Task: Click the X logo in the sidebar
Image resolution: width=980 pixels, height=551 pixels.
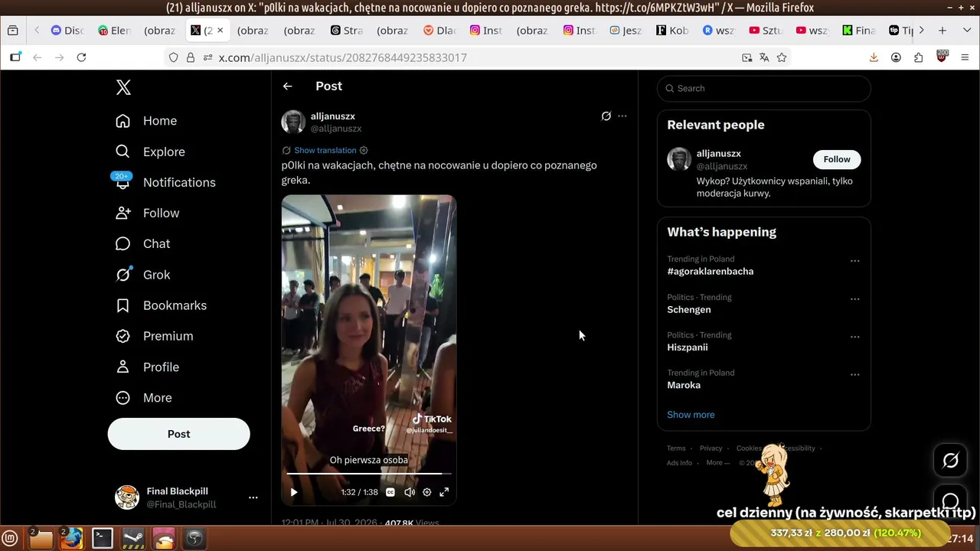Action: pyautogui.click(x=123, y=87)
